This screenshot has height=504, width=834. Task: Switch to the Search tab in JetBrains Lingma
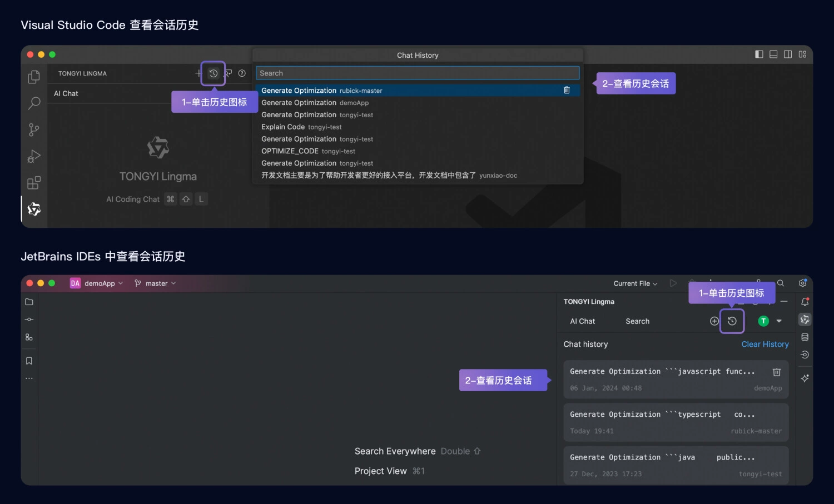[637, 321]
